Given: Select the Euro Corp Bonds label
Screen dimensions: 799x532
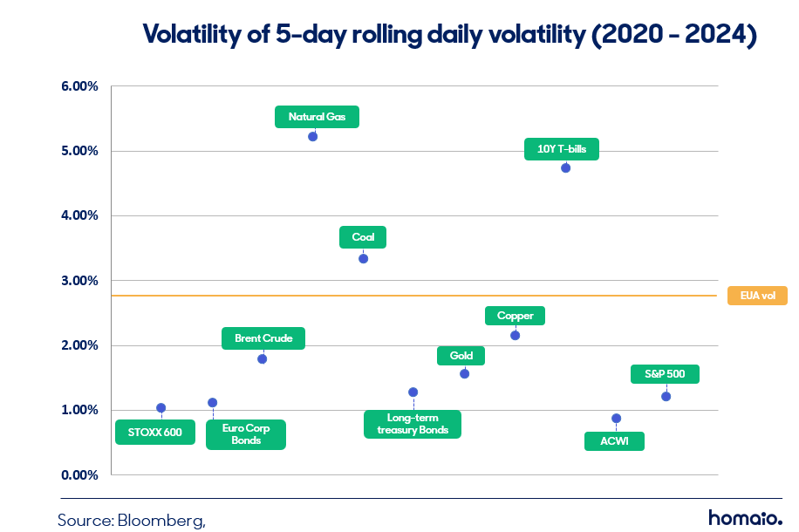Looking at the screenshot, I should click(x=246, y=434).
